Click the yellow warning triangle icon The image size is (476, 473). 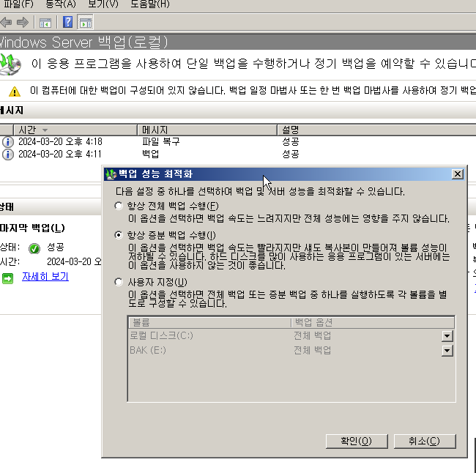(15, 92)
